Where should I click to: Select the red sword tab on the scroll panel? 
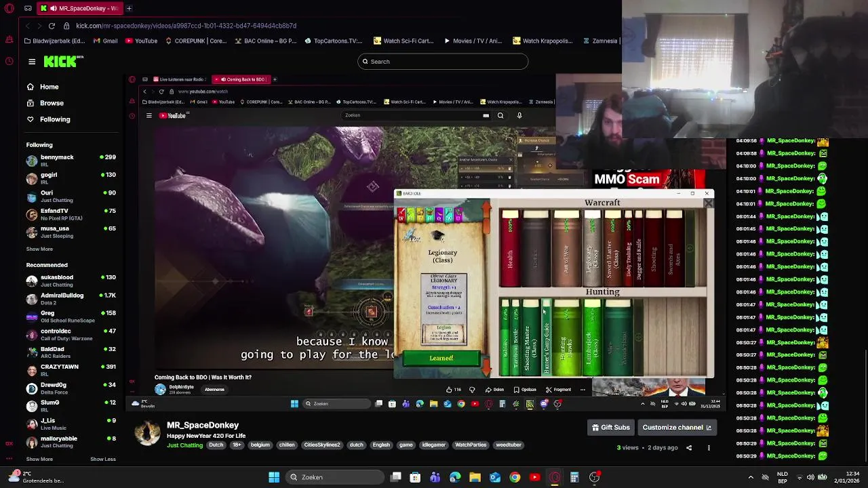click(x=401, y=216)
